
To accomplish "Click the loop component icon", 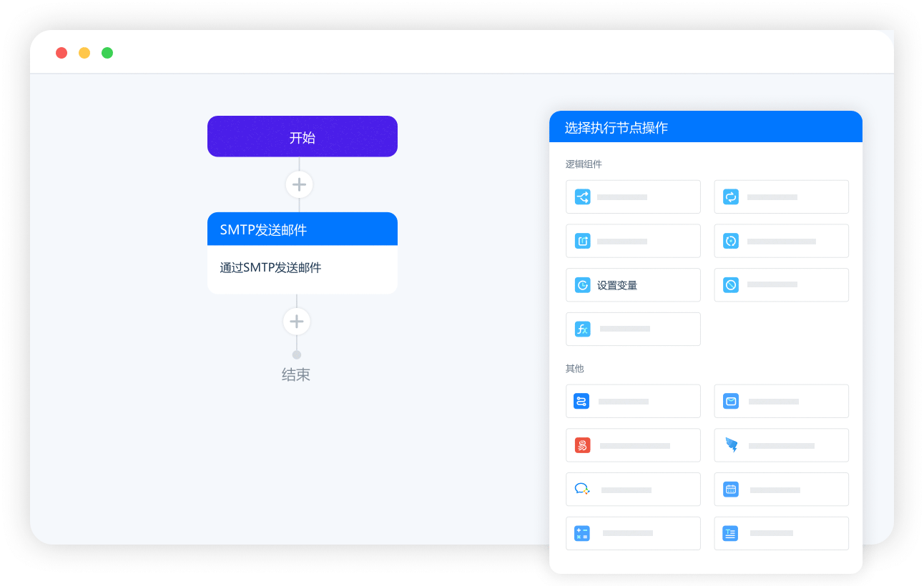I will click(x=730, y=197).
